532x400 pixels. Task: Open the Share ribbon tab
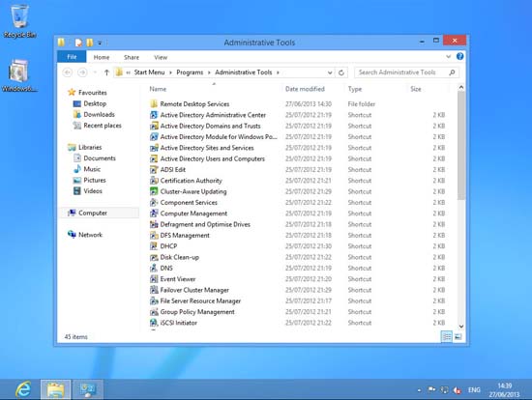point(132,57)
